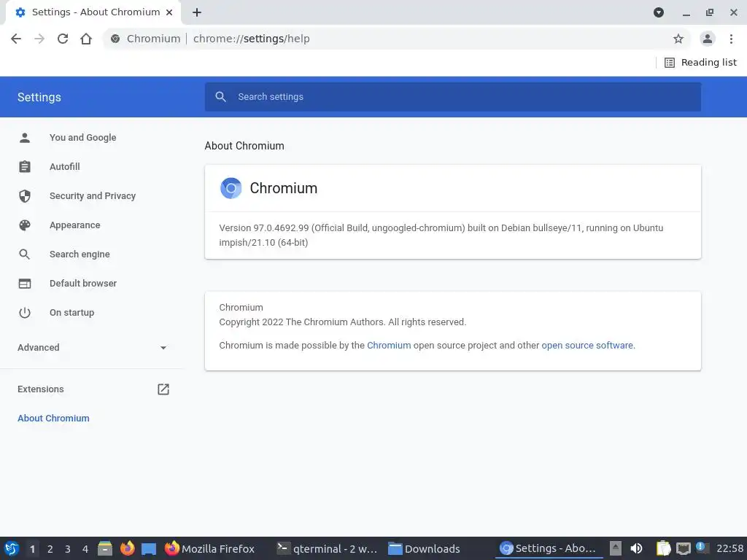Screen dimensions: 747x560
Task: Open You and Google settings
Action: coord(83,138)
